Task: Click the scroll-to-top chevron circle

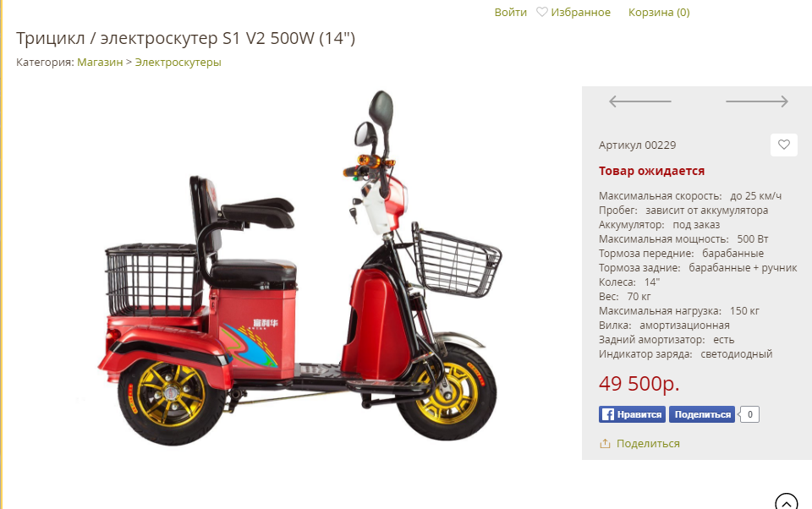Action: point(786,501)
